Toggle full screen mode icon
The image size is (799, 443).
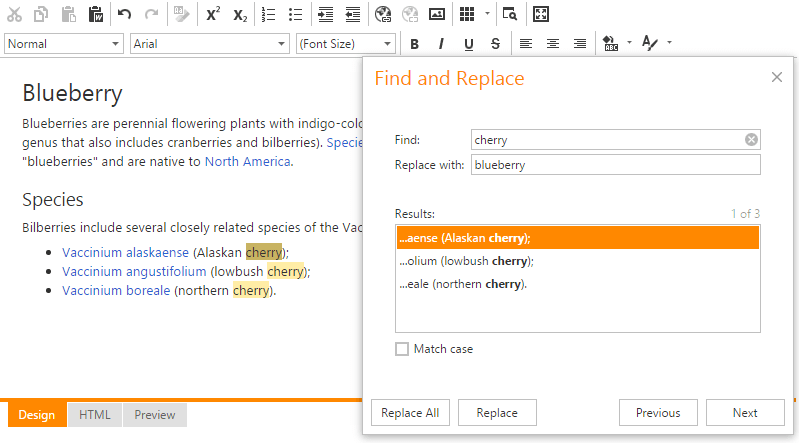tap(540, 14)
